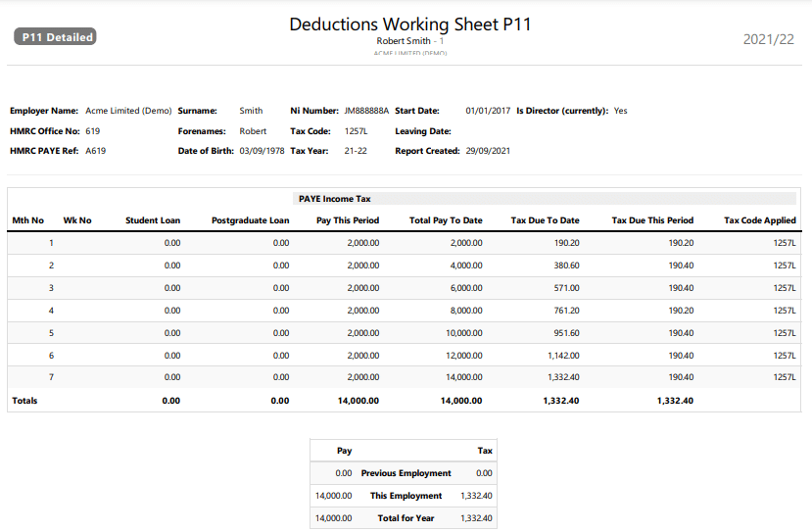Click total pay to date 8,000.00
The width and height of the screenshot is (812, 532).
pyautogui.click(x=466, y=311)
